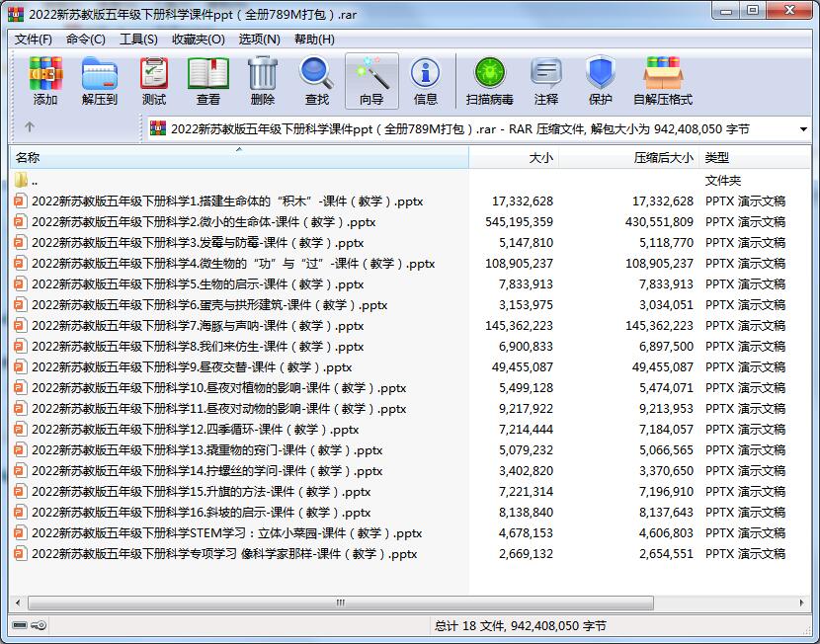This screenshot has width=820, height=644.
Task: Select file 6.蛋壳与拱形建筑-课件
Action: (x=209, y=305)
